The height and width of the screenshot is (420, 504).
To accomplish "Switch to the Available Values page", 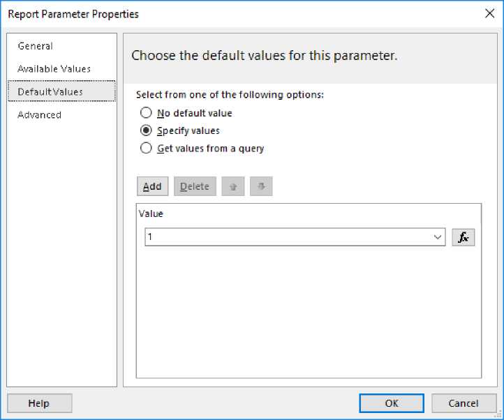I will (54, 69).
